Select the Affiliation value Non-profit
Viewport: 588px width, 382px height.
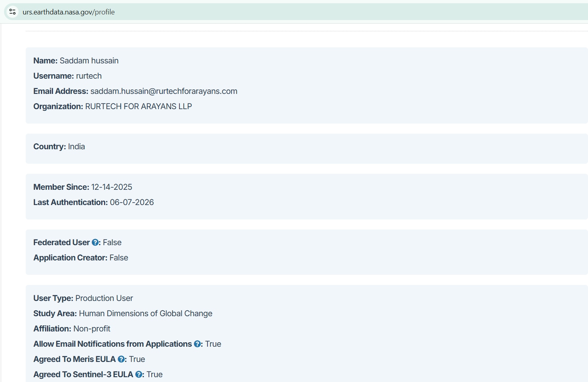click(x=92, y=329)
